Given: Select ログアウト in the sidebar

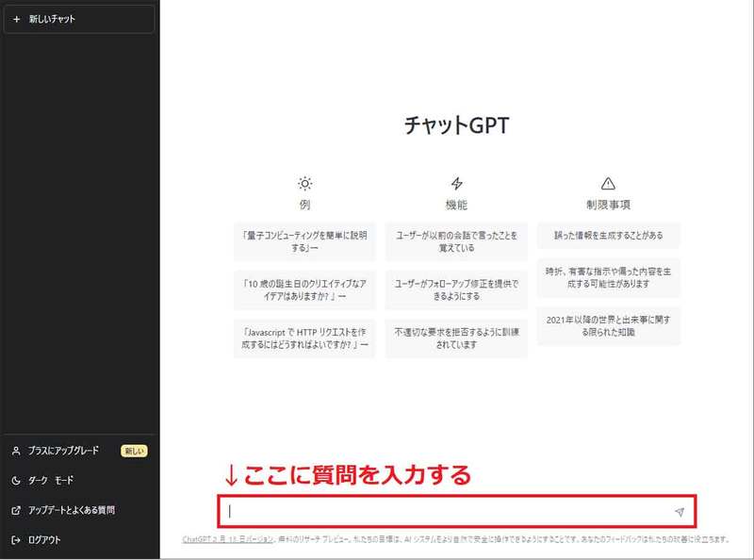Looking at the screenshot, I should (x=79, y=540).
